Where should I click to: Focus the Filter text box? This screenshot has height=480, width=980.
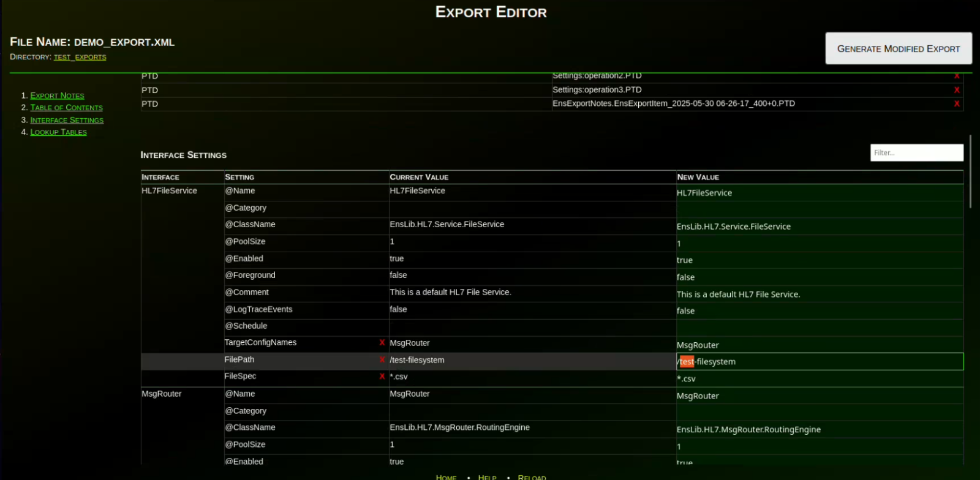pyautogui.click(x=916, y=152)
